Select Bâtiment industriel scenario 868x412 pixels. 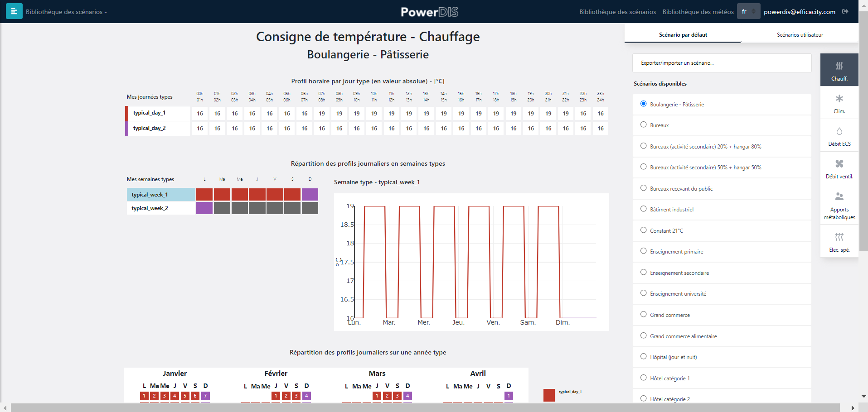pyautogui.click(x=643, y=209)
